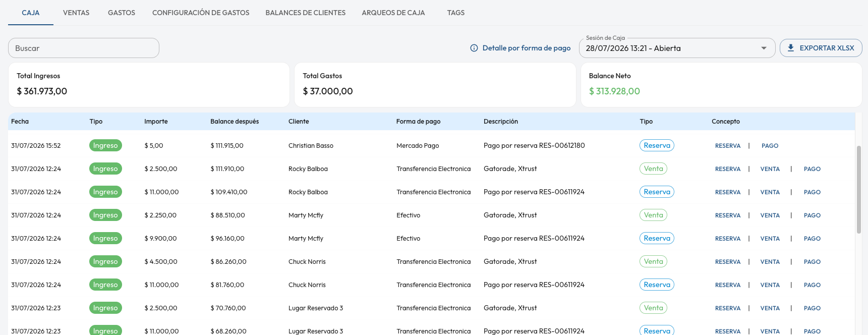Click RESERVA link in Christian Basso row

728,146
